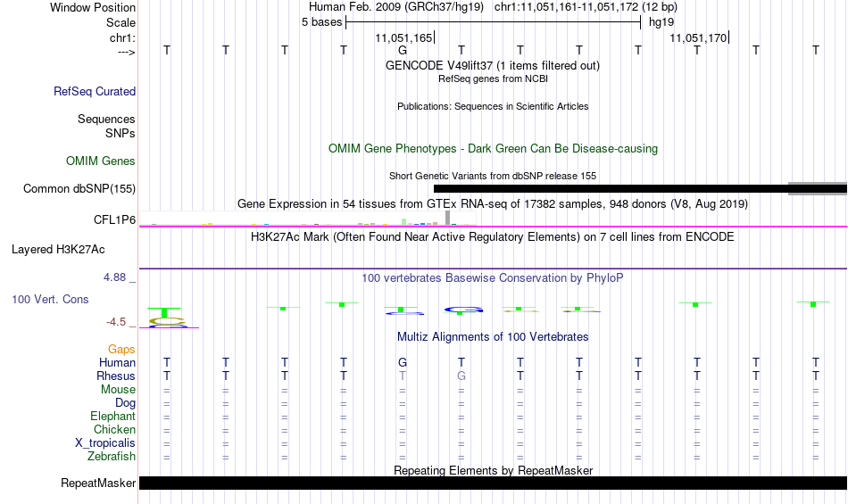Click the SNPs track label
The width and height of the screenshot is (848, 504).
[121, 133]
